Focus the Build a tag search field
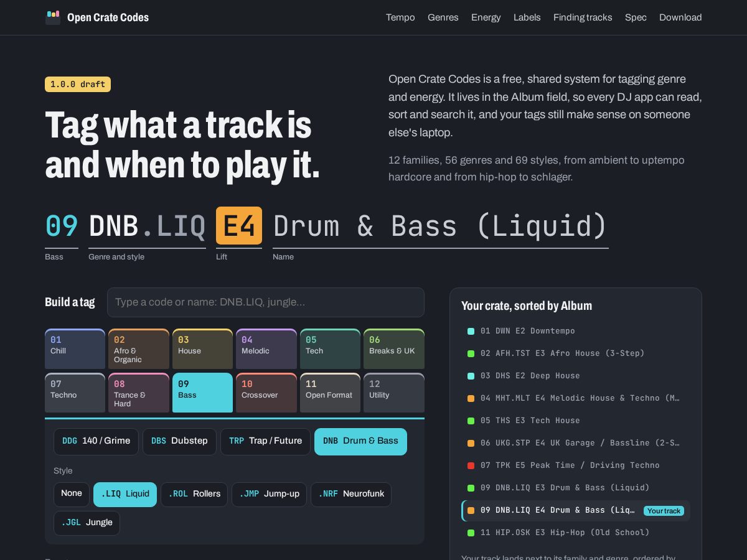Viewport: 747px width, 560px height. [266, 302]
